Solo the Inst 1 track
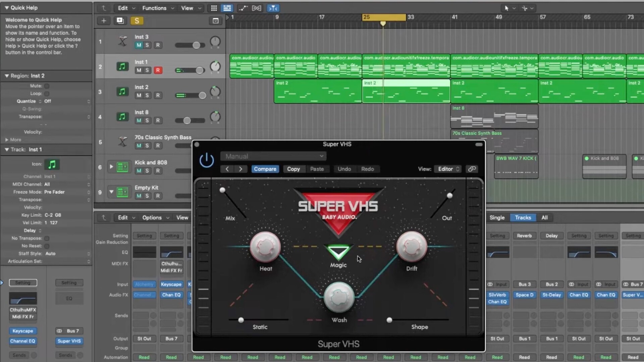 coord(147,70)
